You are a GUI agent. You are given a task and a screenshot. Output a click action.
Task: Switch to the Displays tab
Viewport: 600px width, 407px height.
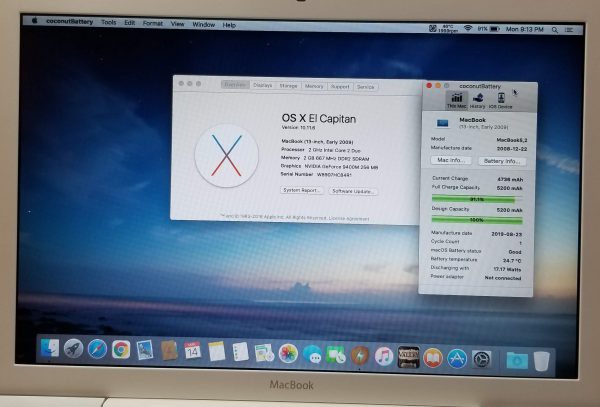click(262, 86)
